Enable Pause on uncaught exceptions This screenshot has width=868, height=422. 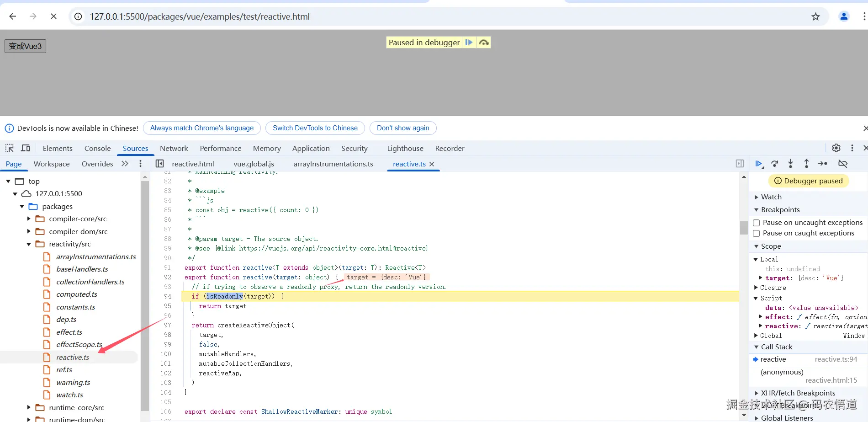tap(757, 223)
